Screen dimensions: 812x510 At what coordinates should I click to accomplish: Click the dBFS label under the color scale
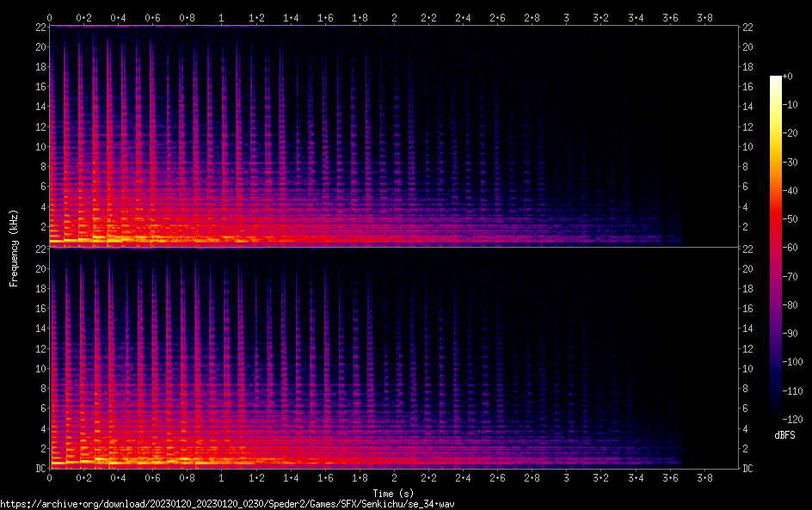pos(784,436)
